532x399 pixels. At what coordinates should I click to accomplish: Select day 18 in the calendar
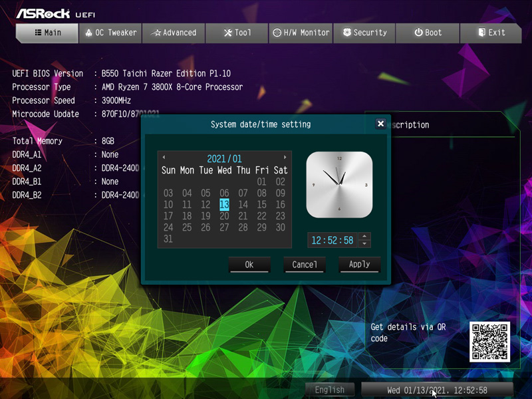pos(187,216)
